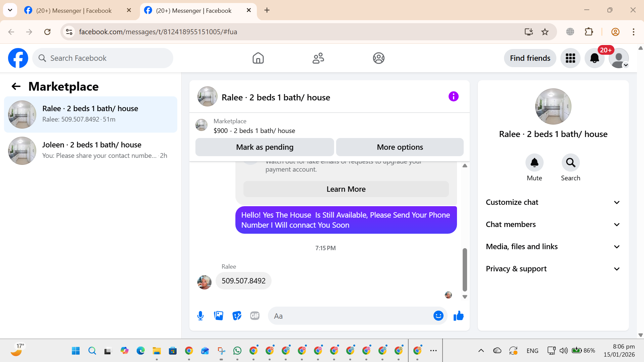Click the Home icon in top navigation
644x362 pixels.
click(x=258, y=58)
